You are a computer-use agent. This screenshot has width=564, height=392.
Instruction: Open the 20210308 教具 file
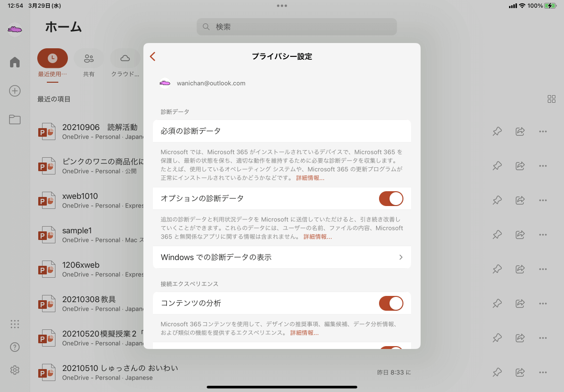click(x=89, y=299)
